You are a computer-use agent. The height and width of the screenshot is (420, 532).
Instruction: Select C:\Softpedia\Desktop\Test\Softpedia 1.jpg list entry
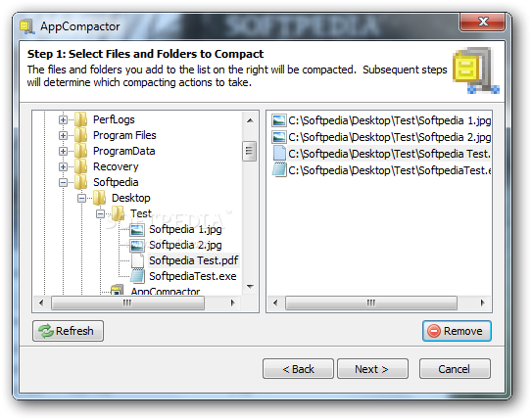tap(389, 120)
